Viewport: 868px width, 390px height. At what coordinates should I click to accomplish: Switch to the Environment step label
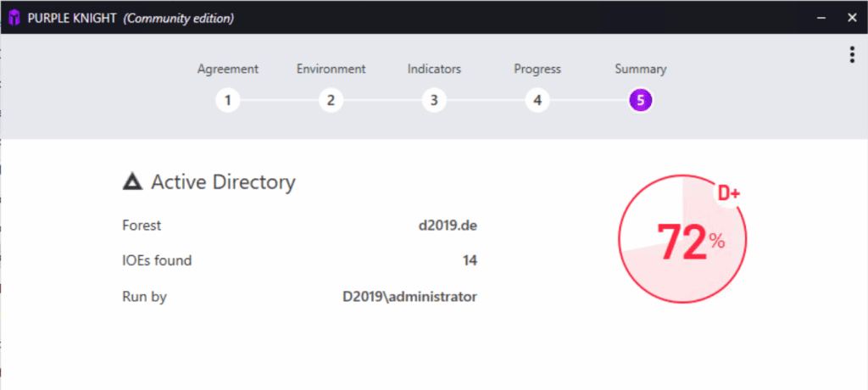[331, 70]
